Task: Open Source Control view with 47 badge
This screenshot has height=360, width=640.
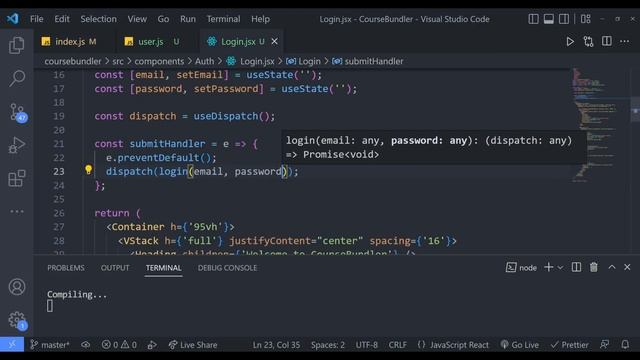Action: 17,112
